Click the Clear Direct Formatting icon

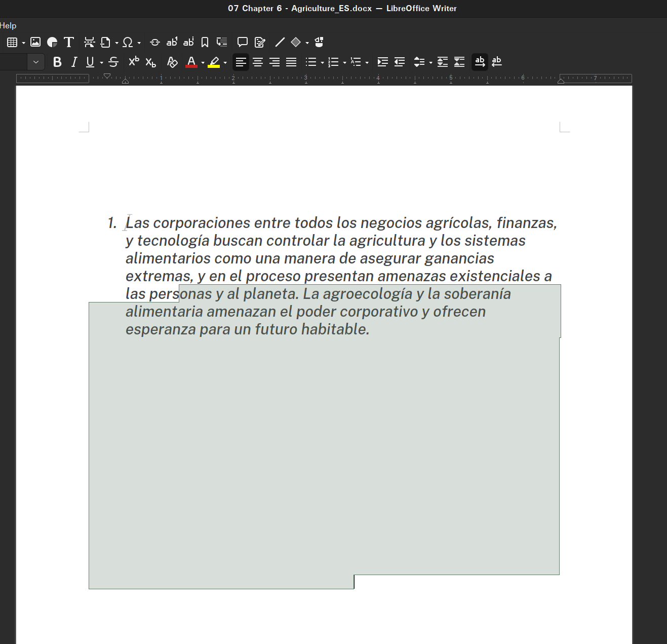pos(172,62)
